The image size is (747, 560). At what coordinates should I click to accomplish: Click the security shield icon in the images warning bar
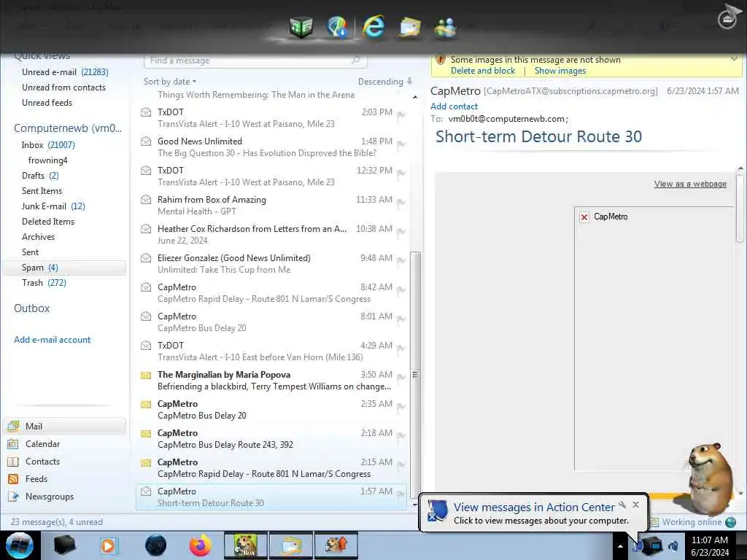(441, 60)
